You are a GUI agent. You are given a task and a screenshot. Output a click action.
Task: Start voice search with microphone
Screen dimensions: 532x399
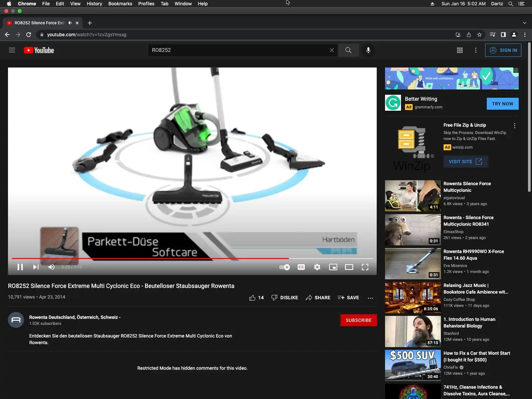pos(368,50)
